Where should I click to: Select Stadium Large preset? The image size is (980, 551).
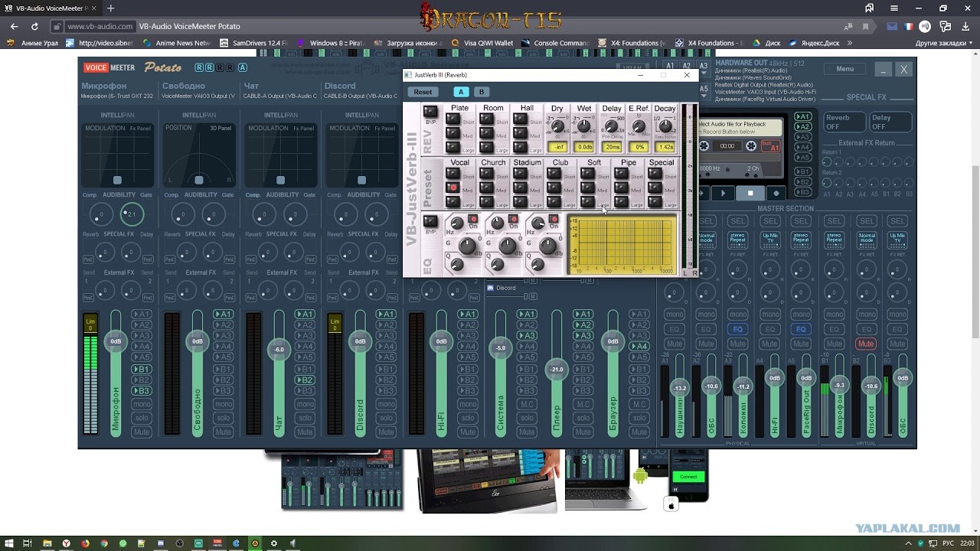click(521, 201)
